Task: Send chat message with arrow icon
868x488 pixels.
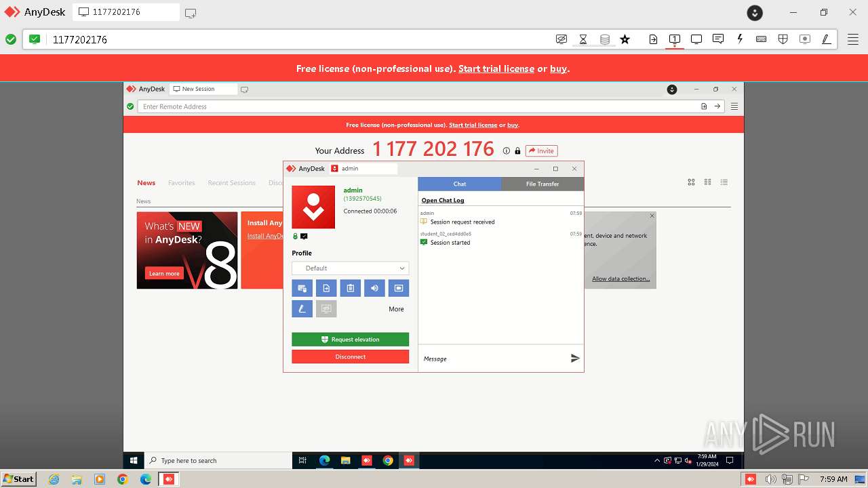Action: [575, 359]
